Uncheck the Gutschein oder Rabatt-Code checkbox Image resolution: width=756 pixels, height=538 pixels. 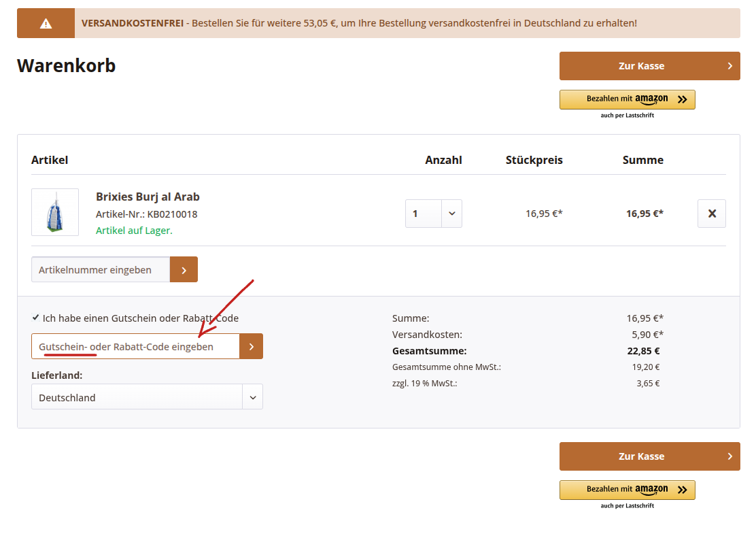coord(35,318)
